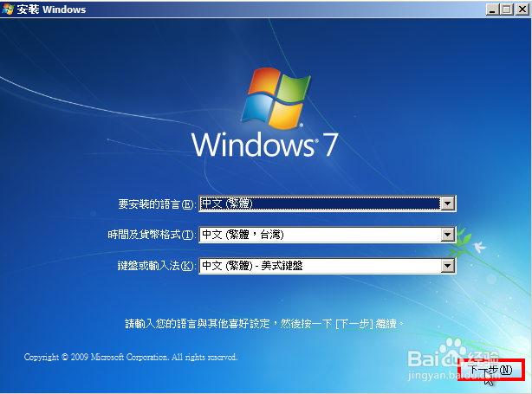The image size is (532, 394).
Task: Click the Copyright 2009 Microsoft Corporation text
Action: (131, 357)
